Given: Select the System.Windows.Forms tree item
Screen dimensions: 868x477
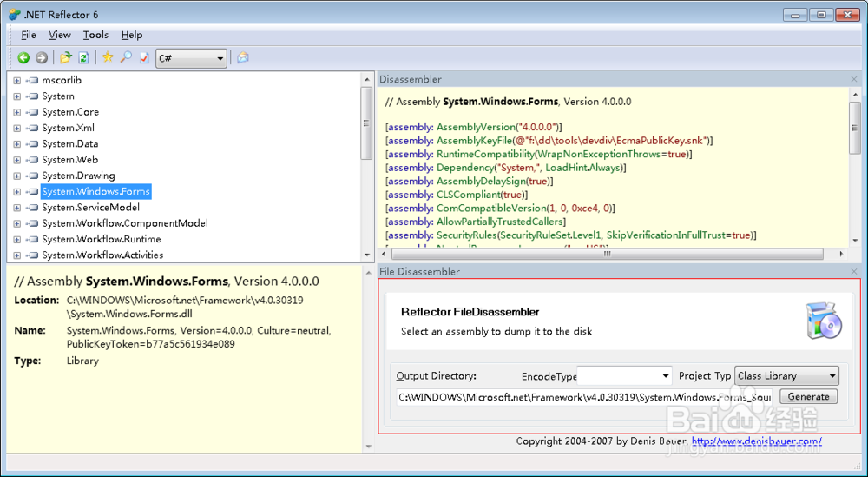Looking at the screenshot, I should 95,192.
